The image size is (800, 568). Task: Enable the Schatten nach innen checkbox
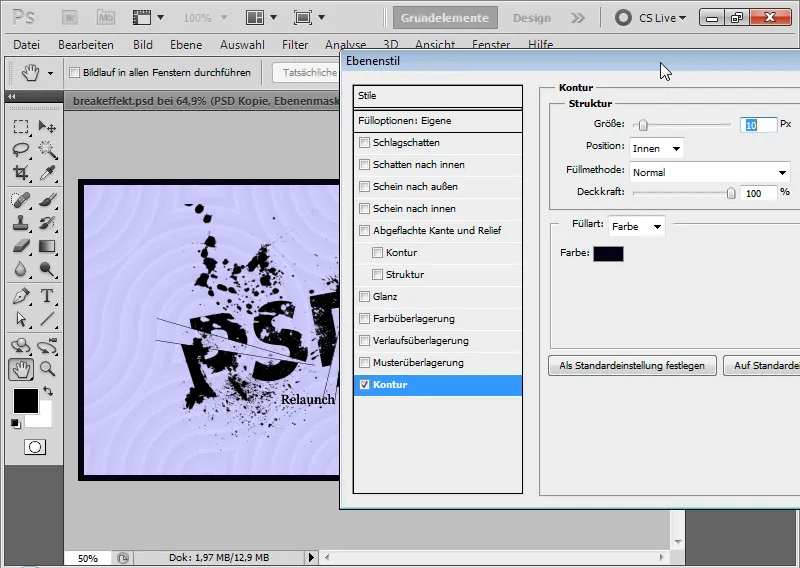click(364, 164)
